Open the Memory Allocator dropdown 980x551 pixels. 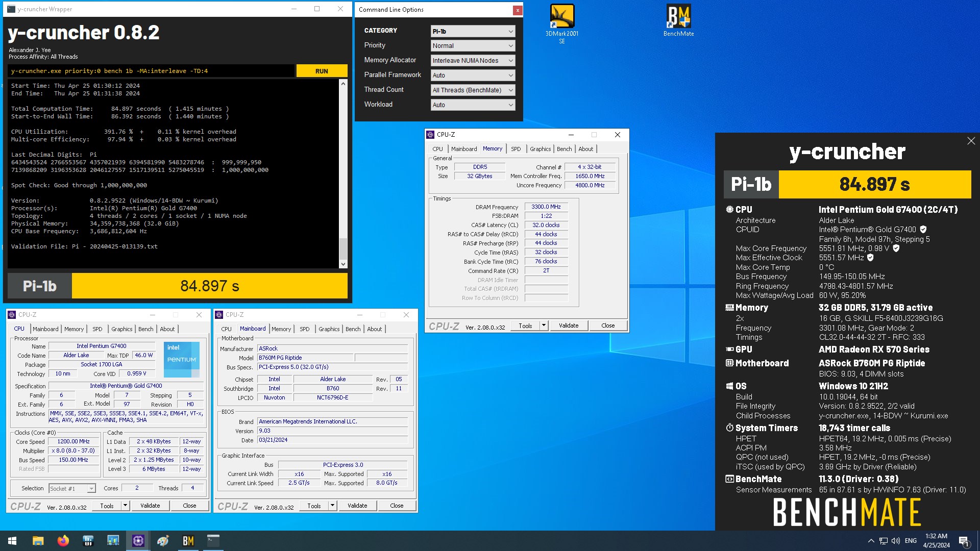(473, 61)
